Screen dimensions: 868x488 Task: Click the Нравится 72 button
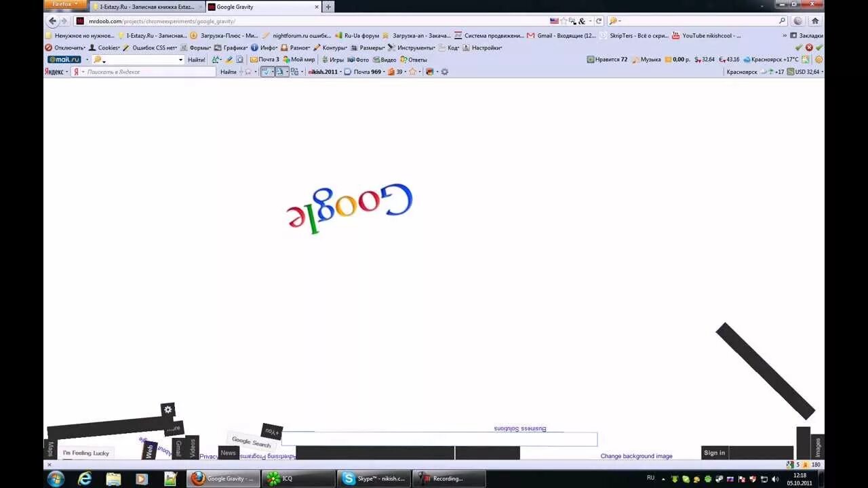coord(608,60)
